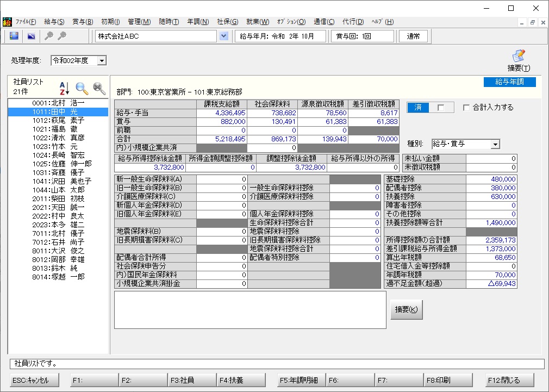
Task: Click 地震保険料(B) value field
Action: pyautogui.click(x=222, y=232)
